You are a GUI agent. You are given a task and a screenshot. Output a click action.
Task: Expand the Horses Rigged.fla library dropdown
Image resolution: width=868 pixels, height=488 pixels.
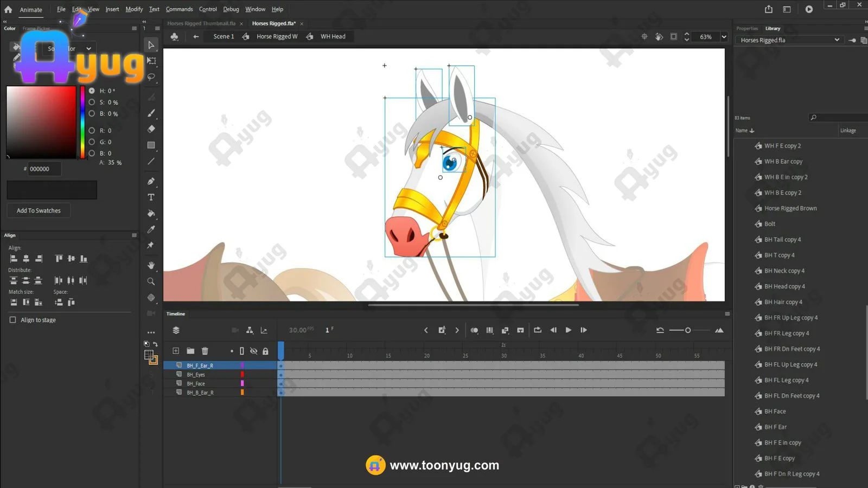pos(837,40)
